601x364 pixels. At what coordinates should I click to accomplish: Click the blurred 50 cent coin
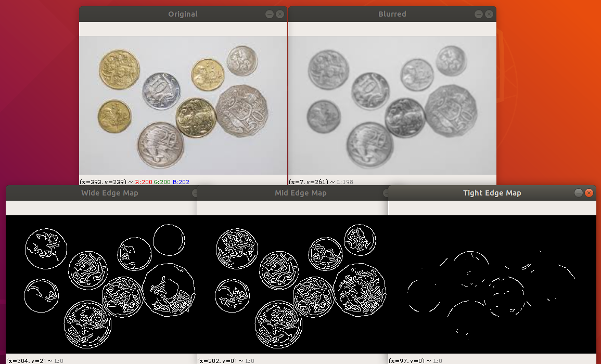[450, 111]
